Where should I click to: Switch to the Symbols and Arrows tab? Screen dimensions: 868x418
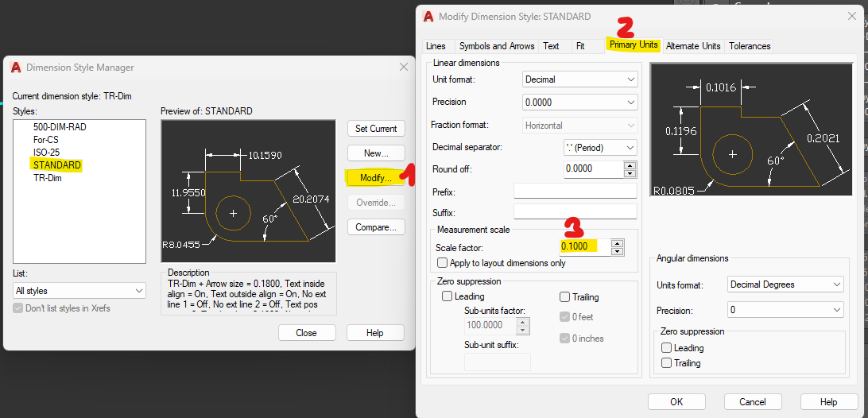[497, 46]
